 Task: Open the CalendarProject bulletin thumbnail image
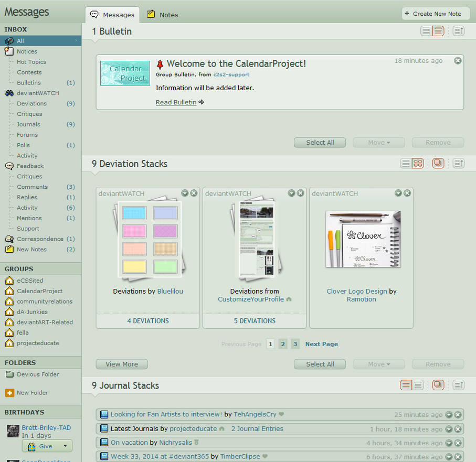coord(125,73)
